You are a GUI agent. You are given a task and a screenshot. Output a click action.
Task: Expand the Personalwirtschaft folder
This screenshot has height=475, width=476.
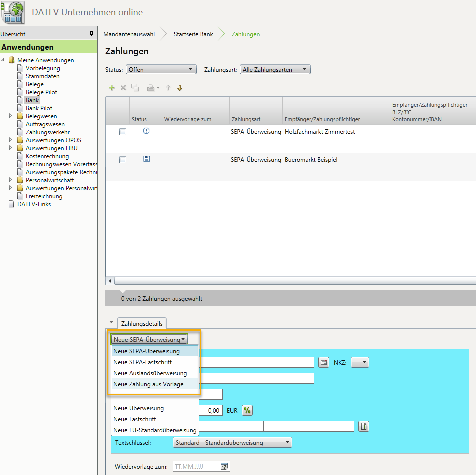[10, 180]
